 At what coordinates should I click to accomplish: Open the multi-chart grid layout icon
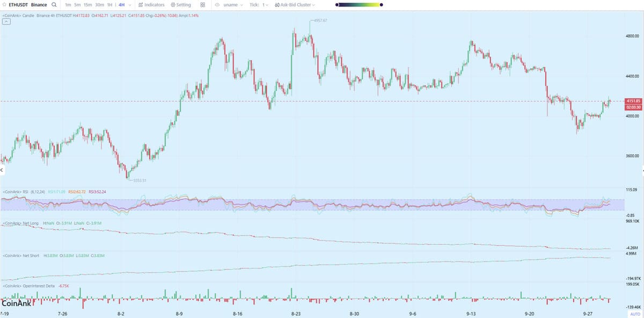[x=203, y=5]
